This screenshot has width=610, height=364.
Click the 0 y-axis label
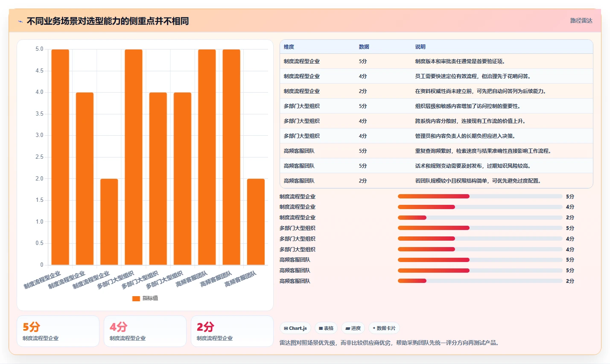[x=42, y=265]
